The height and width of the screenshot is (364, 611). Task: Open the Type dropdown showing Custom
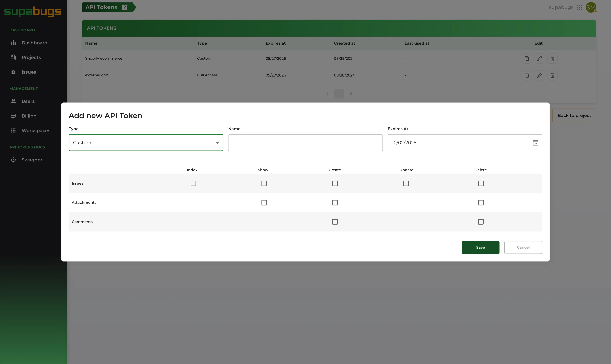(x=146, y=143)
